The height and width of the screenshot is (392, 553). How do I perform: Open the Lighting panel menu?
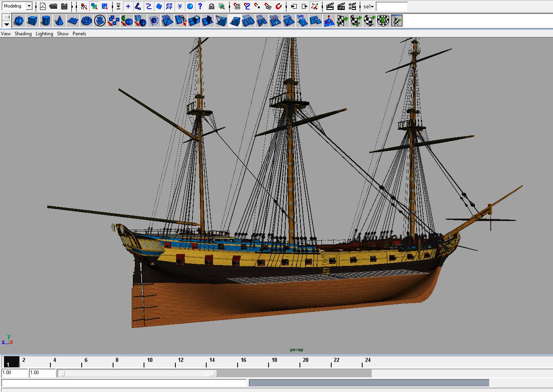click(44, 34)
